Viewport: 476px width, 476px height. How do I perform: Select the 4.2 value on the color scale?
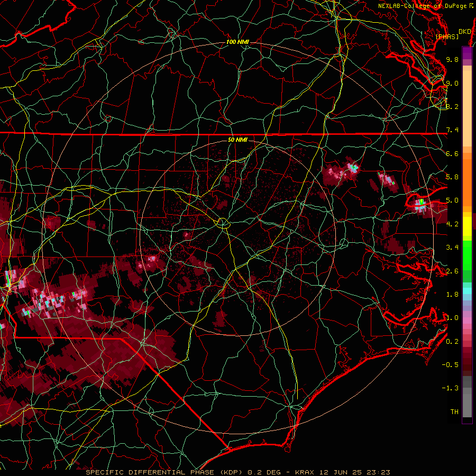(452, 224)
